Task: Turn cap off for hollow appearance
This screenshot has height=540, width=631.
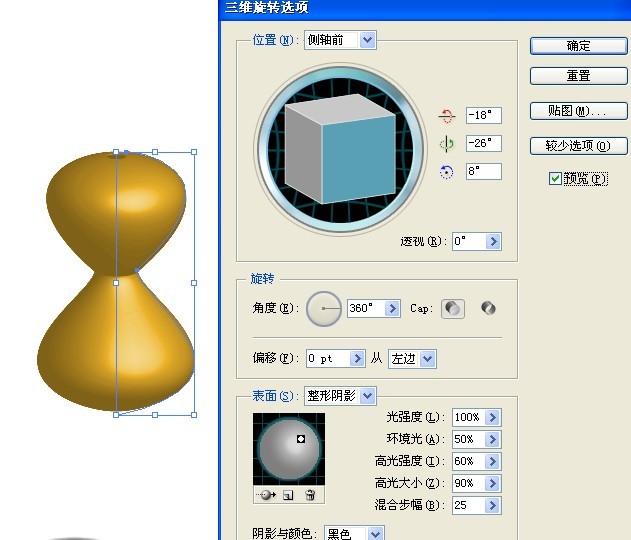Action: (488, 309)
